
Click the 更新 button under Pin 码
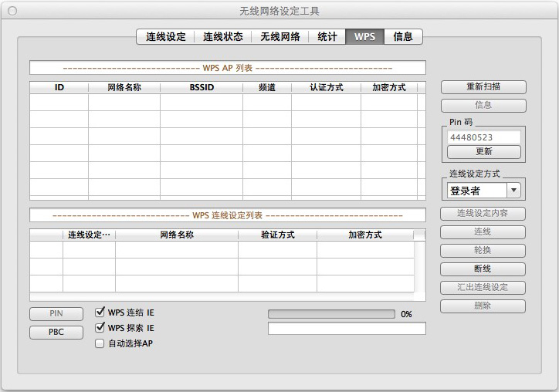tap(484, 152)
